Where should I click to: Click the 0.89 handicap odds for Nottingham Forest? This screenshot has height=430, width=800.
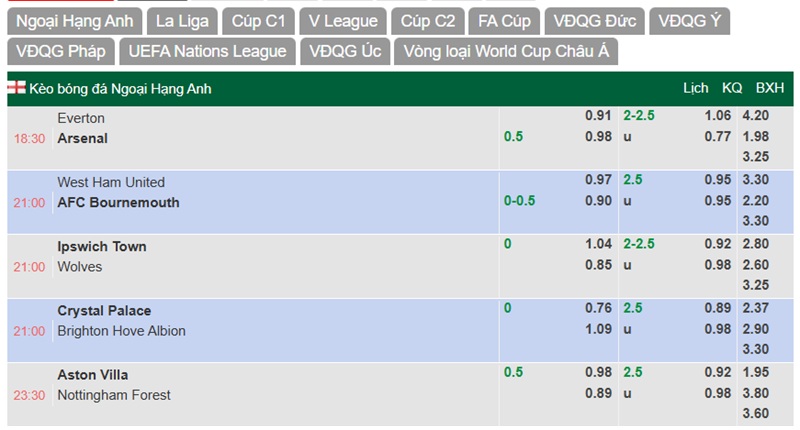pyautogui.click(x=598, y=393)
